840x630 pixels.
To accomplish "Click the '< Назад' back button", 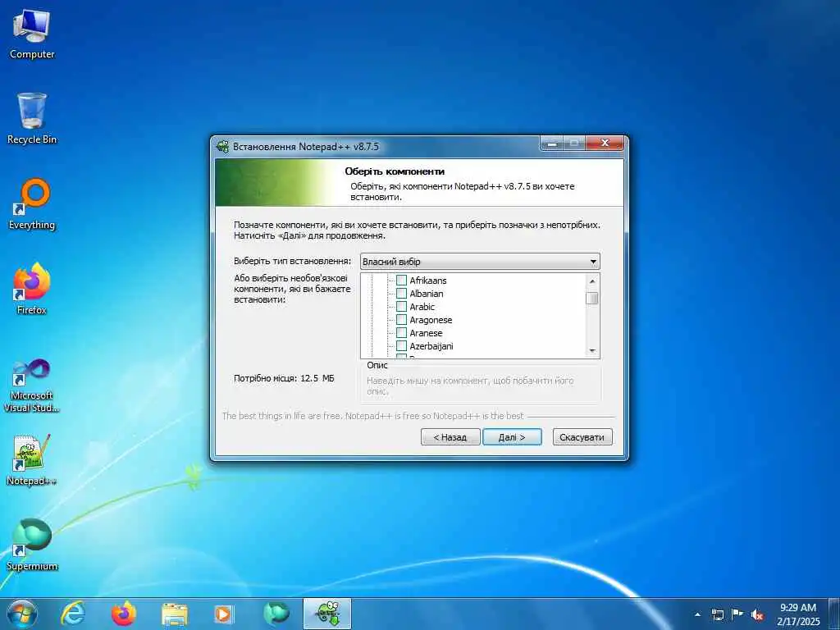I will tap(450, 437).
